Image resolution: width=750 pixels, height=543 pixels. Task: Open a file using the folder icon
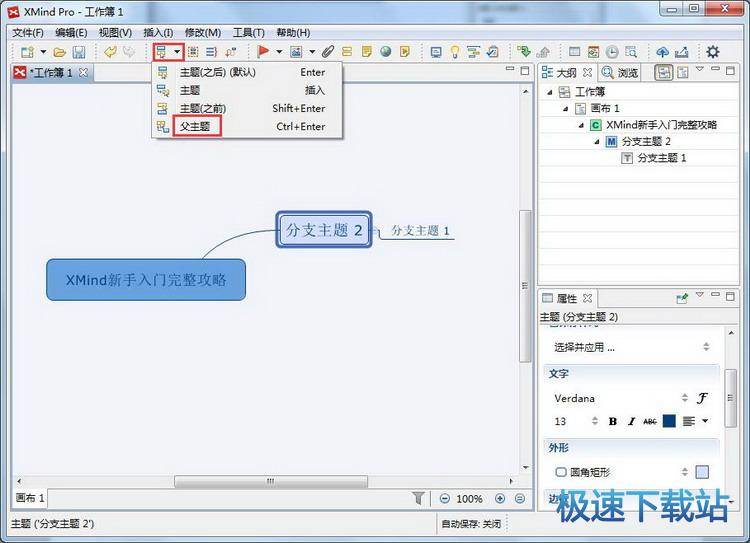click(60, 52)
